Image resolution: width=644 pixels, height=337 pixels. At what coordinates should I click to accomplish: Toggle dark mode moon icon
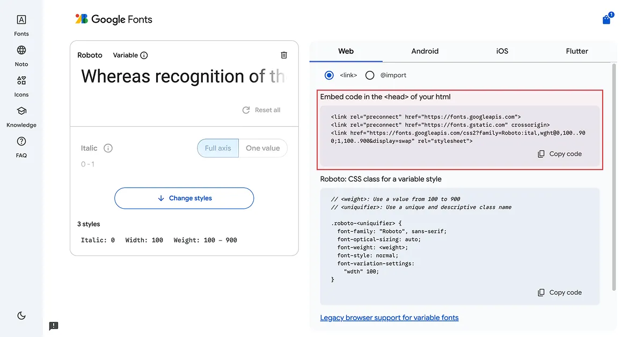click(21, 316)
